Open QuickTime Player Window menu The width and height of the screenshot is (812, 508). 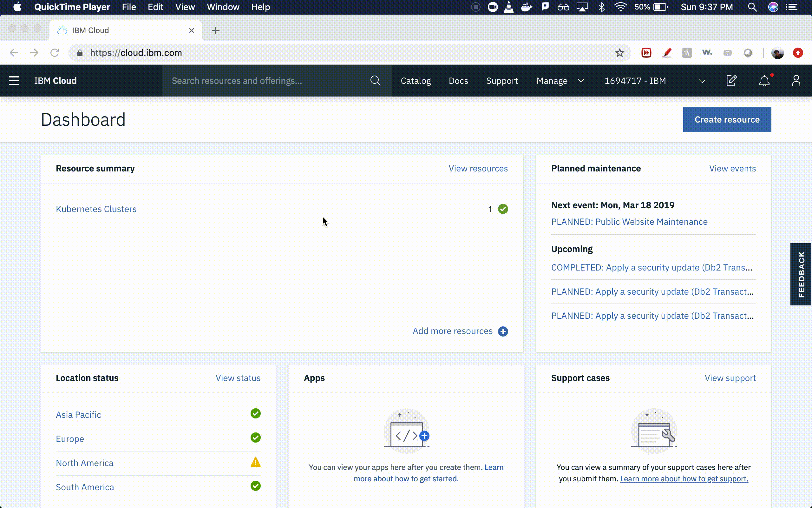coord(223,7)
